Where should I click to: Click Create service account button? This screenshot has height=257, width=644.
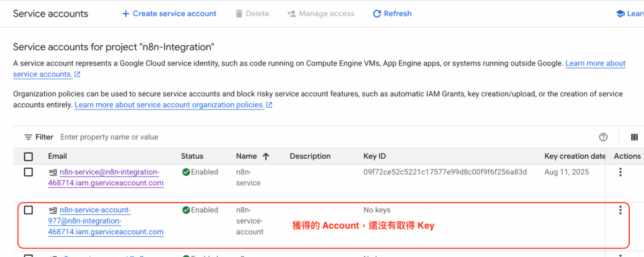[x=169, y=14]
